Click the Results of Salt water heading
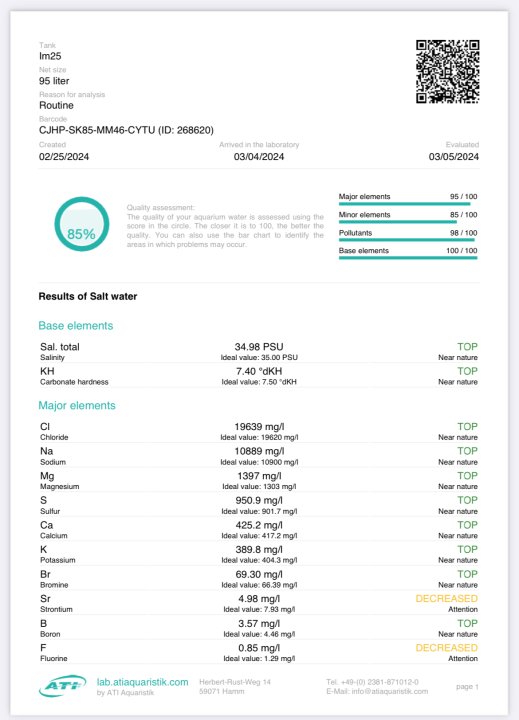Image resolution: width=519 pixels, height=720 pixels. pos(88,296)
